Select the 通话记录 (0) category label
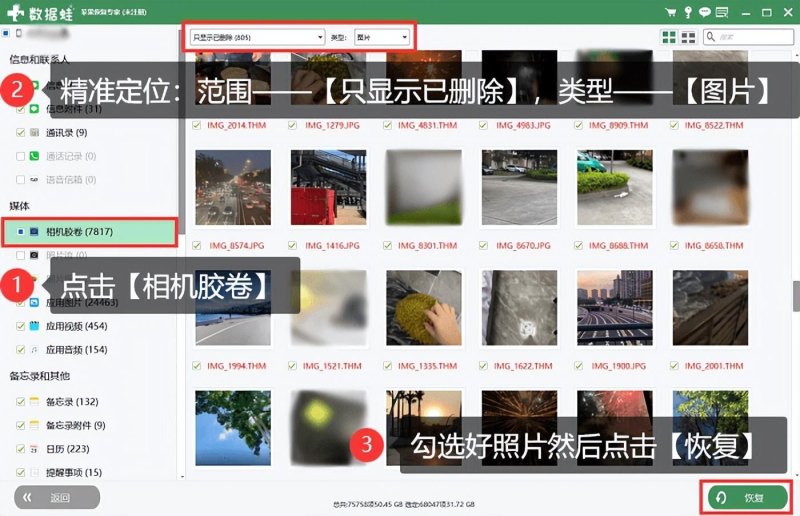 pyautogui.click(x=71, y=156)
